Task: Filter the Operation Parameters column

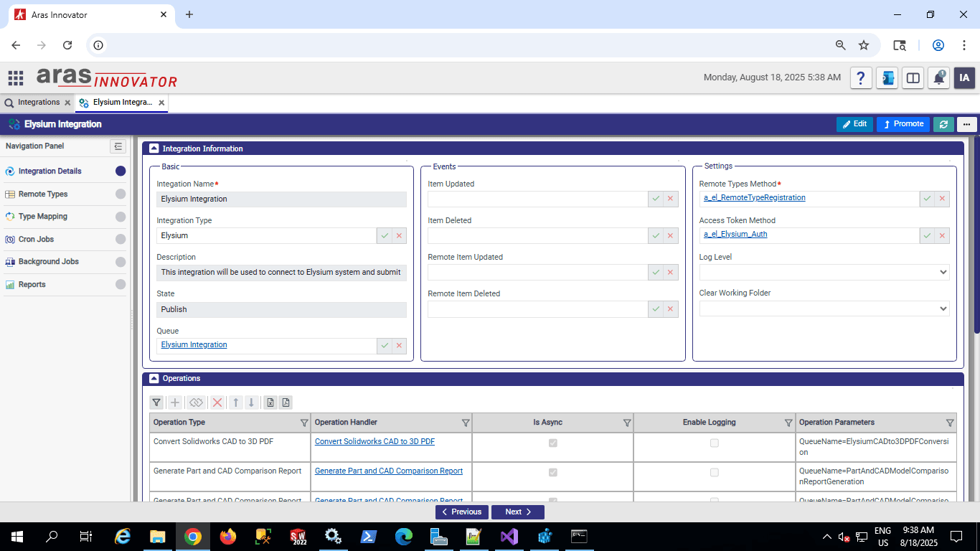Action: (950, 423)
